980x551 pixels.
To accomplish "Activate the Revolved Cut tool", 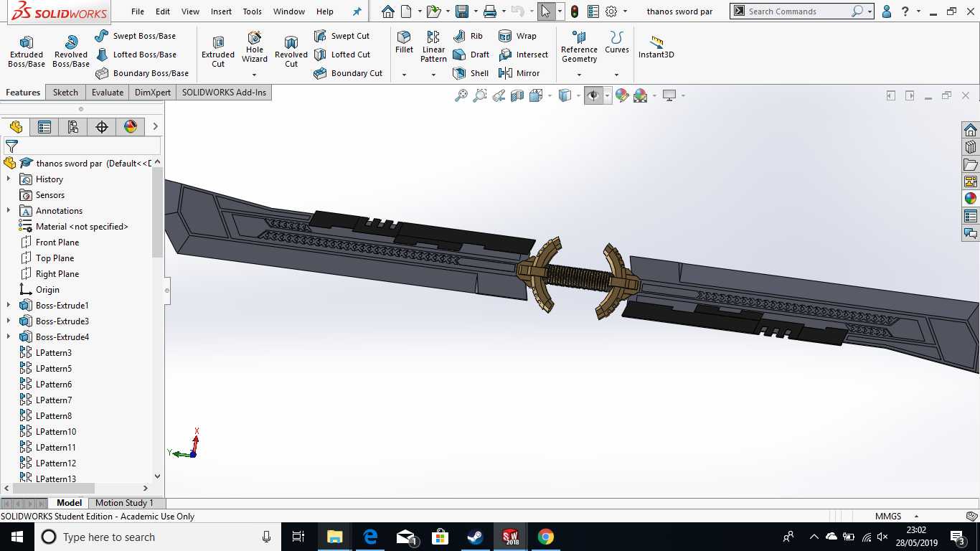I will point(291,52).
